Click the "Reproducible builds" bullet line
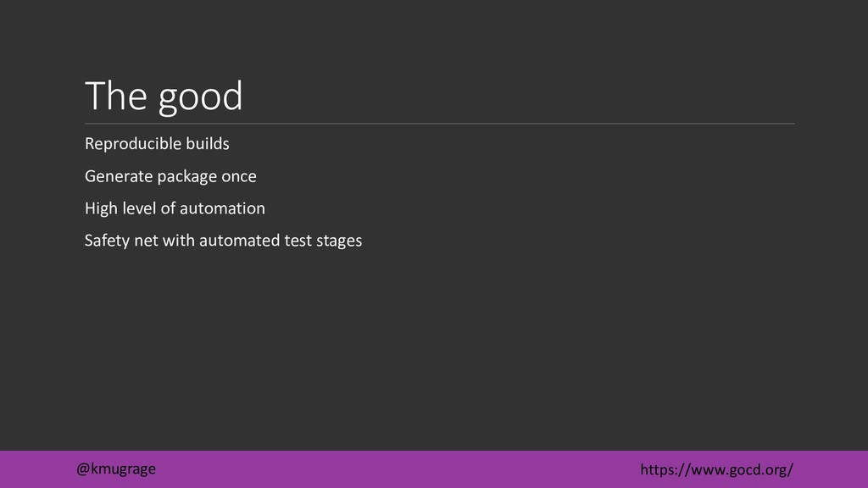 (157, 144)
